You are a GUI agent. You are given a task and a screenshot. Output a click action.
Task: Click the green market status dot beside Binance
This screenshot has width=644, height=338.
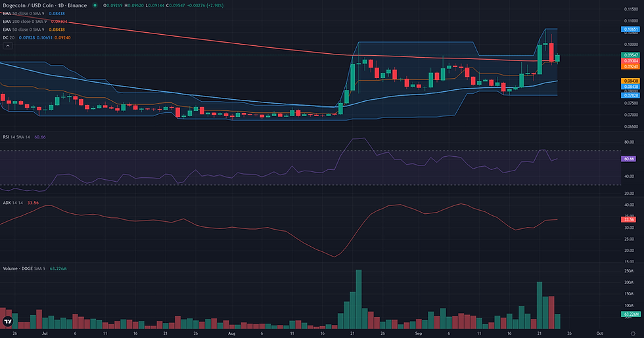95,5
